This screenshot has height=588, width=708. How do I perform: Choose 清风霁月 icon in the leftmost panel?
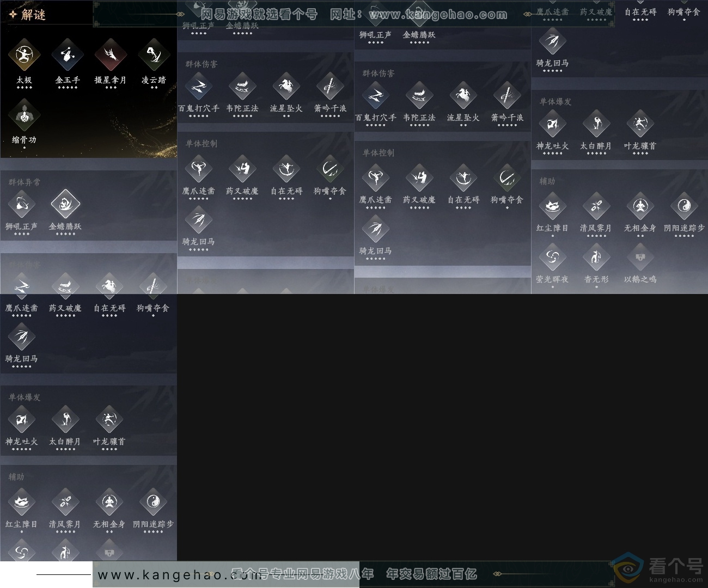click(65, 502)
